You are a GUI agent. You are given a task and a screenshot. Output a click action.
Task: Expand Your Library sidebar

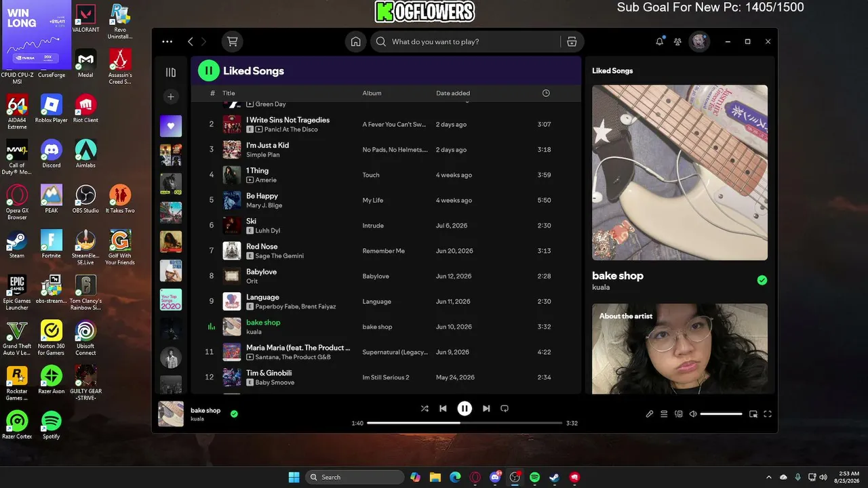pyautogui.click(x=171, y=72)
